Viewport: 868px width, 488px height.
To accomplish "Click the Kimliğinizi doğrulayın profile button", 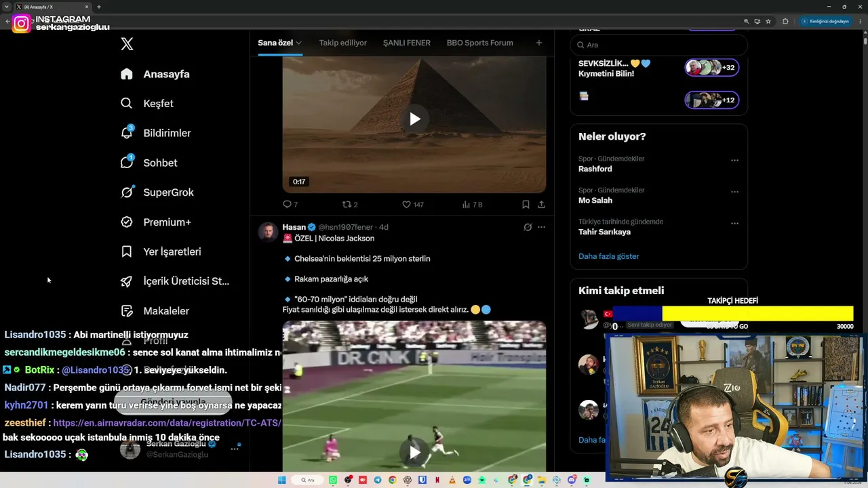I will (x=825, y=21).
